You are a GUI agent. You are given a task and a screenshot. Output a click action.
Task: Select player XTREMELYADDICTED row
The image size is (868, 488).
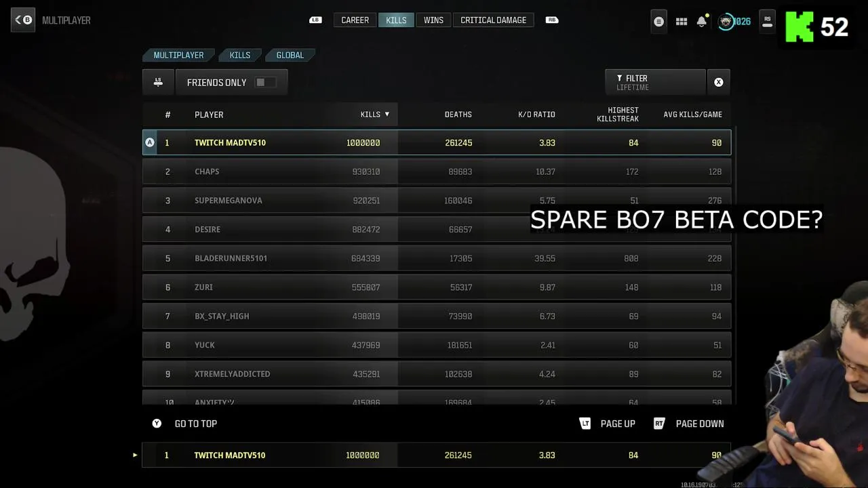(437, 374)
